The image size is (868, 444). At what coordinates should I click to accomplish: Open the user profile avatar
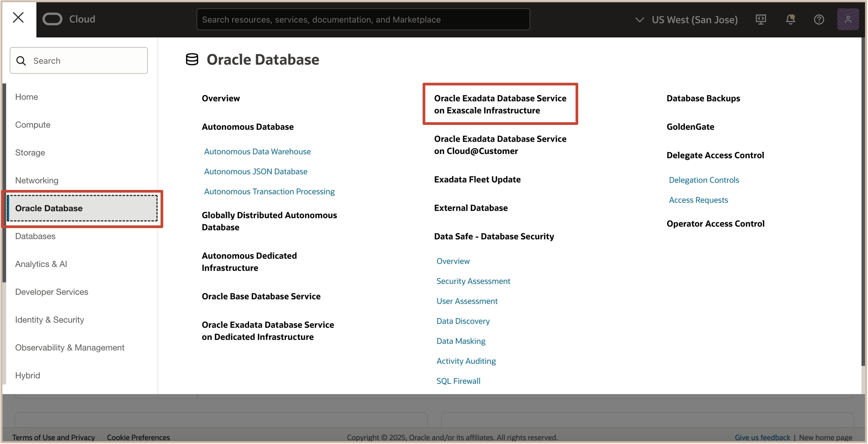click(847, 19)
